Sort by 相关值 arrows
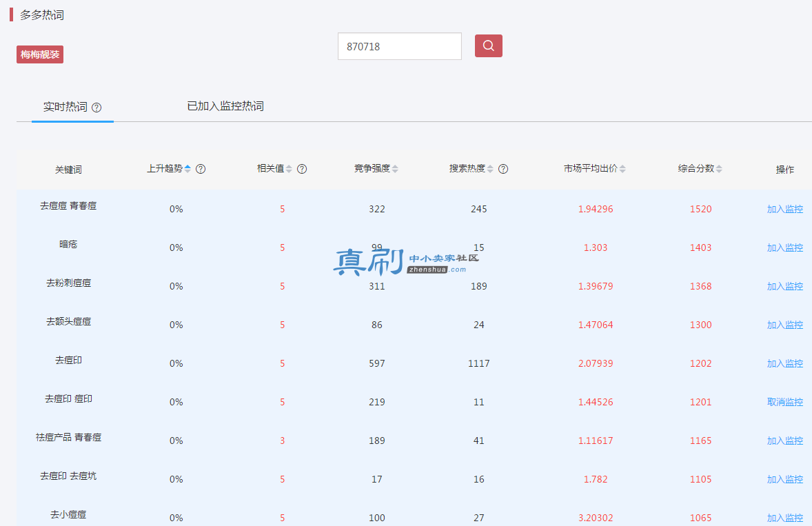812x526 pixels. (x=289, y=169)
